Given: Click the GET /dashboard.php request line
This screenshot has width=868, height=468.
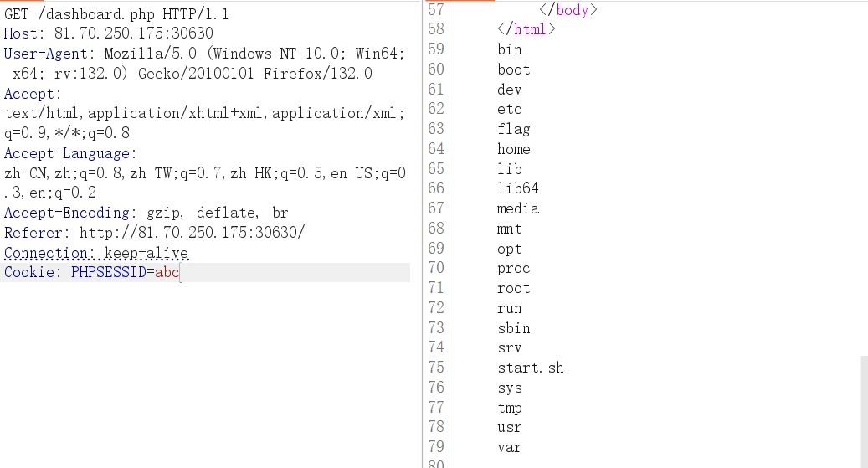Looking at the screenshot, I should 116,14.
